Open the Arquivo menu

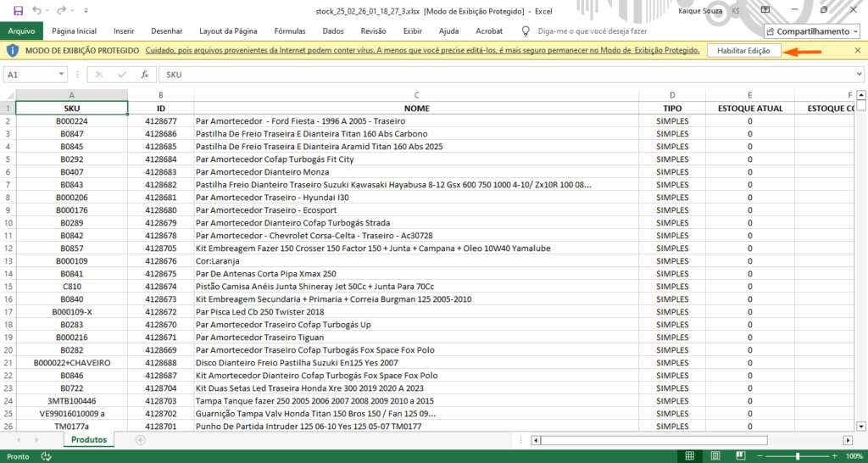tap(21, 31)
